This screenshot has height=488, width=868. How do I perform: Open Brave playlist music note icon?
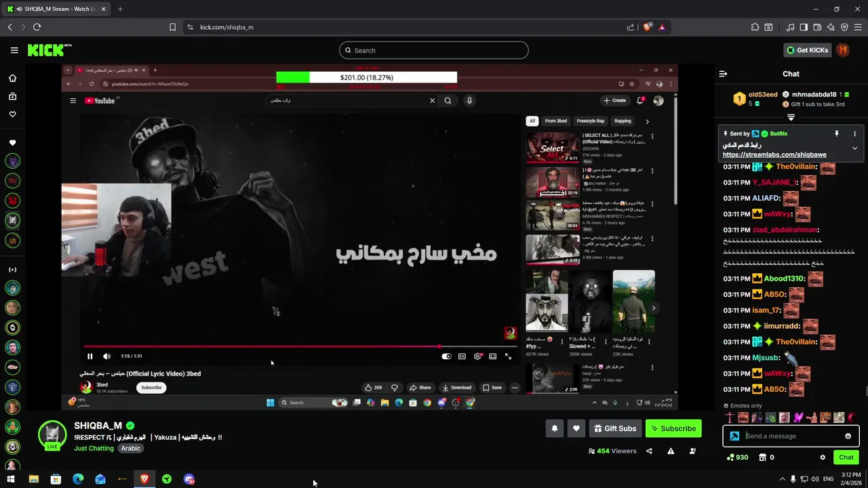790,27
